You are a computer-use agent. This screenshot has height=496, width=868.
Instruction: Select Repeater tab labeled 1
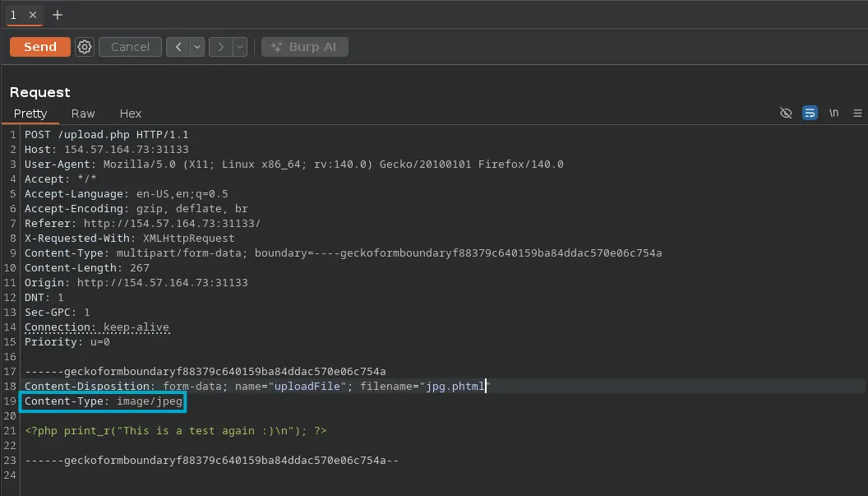tap(14, 15)
